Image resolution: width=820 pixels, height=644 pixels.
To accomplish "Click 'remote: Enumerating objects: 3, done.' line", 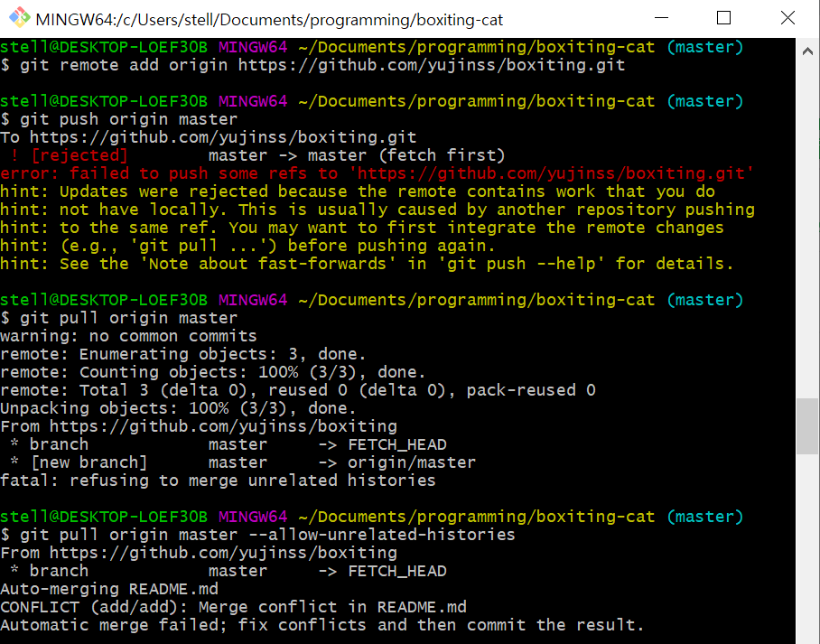I will [183, 354].
